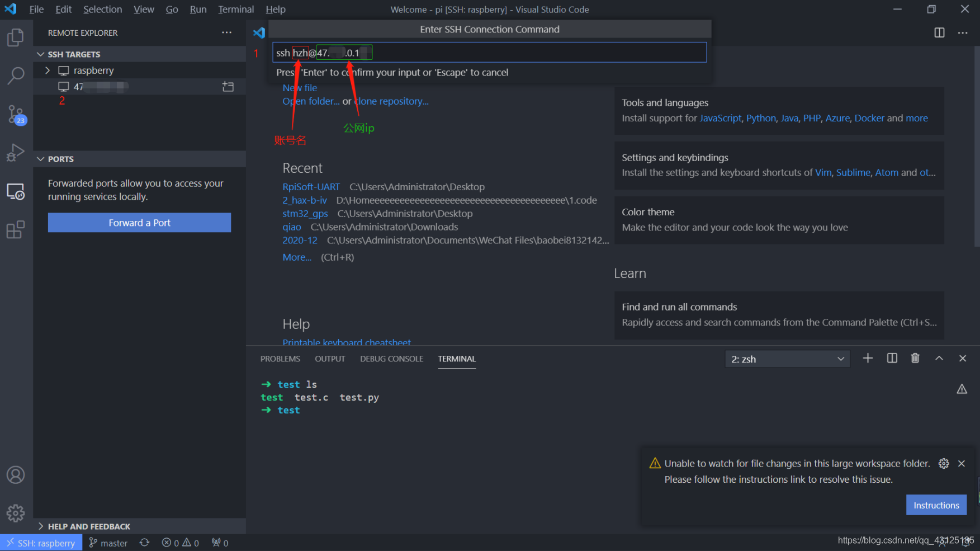This screenshot has height=551, width=980.
Task: Collapse the SSH TARGETS section
Action: coord(140,54)
